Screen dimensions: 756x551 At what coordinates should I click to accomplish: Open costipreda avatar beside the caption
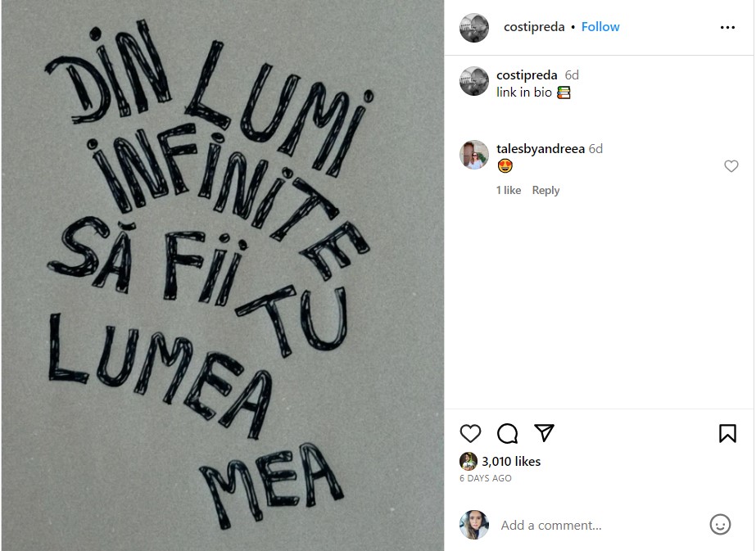[x=474, y=81]
